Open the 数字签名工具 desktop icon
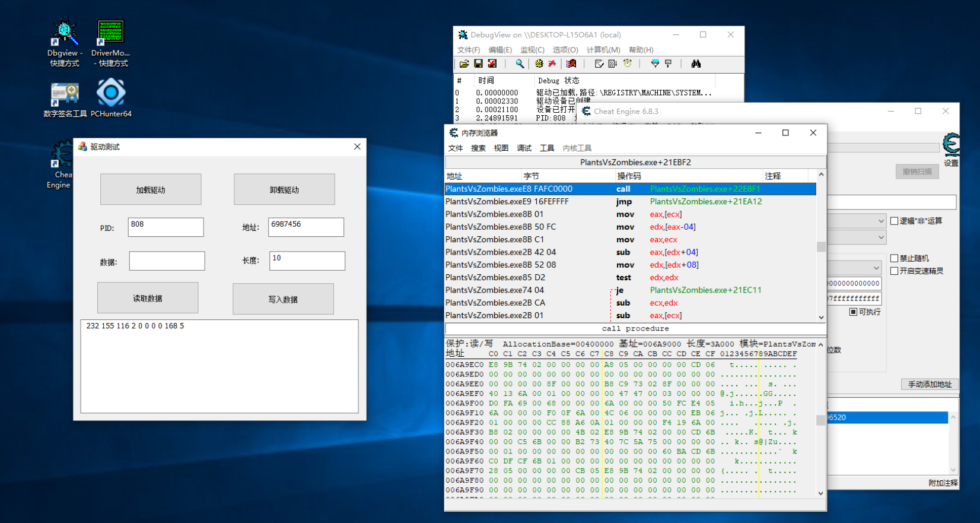 pos(65,99)
